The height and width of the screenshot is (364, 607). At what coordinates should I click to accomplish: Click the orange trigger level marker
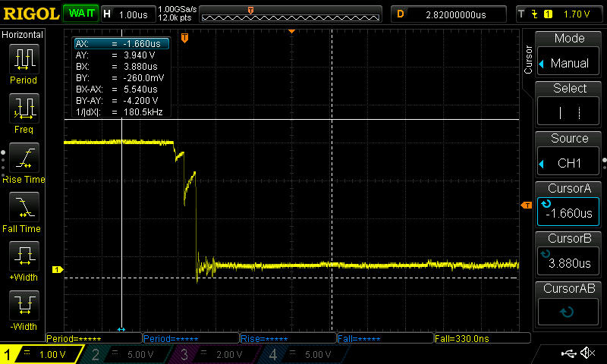[525, 206]
